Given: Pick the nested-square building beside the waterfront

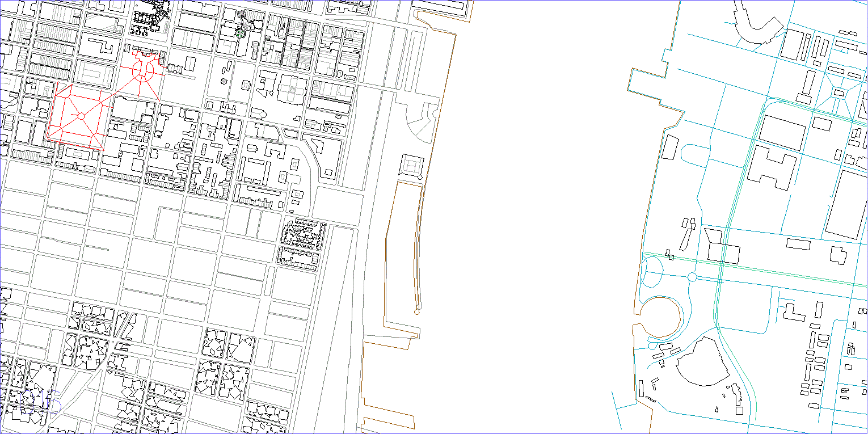Looking at the screenshot, I should coord(412,166).
